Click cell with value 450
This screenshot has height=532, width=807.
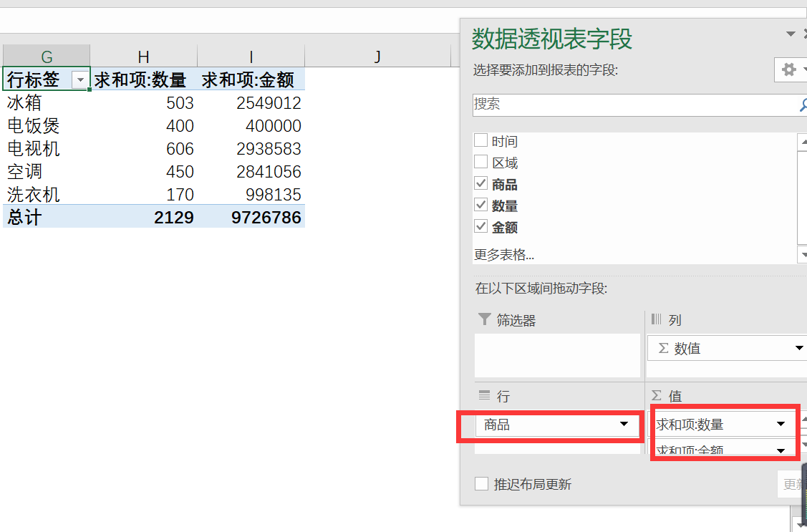coord(144,171)
